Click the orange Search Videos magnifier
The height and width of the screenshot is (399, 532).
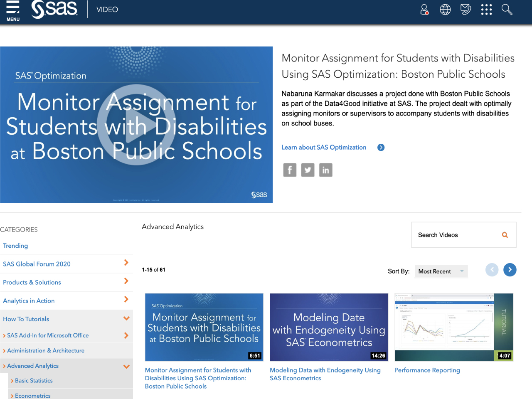(505, 235)
